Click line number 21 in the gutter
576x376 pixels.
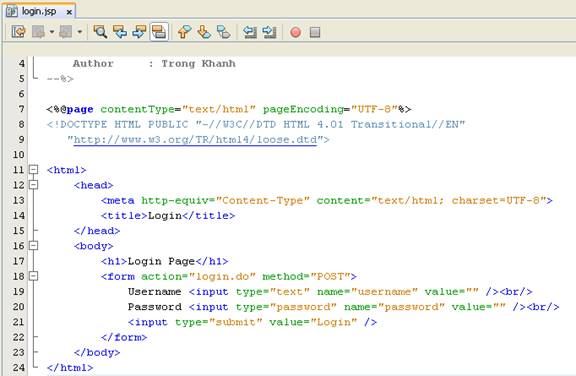(x=18, y=322)
